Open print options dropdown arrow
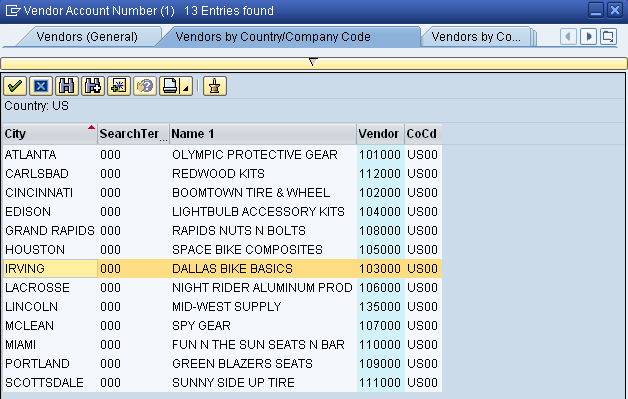 click(186, 87)
